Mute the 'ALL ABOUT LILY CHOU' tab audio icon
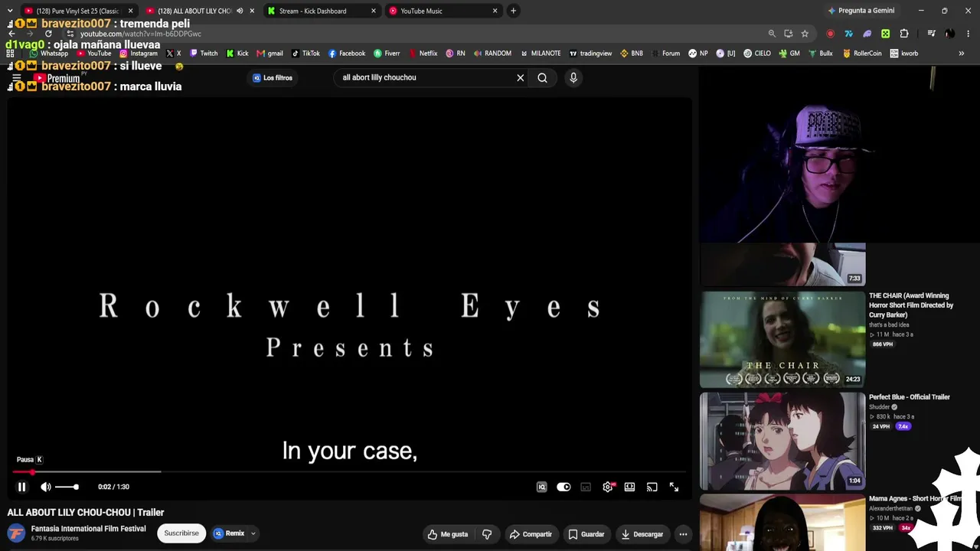This screenshot has width=980, height=551. pos(240,11)
